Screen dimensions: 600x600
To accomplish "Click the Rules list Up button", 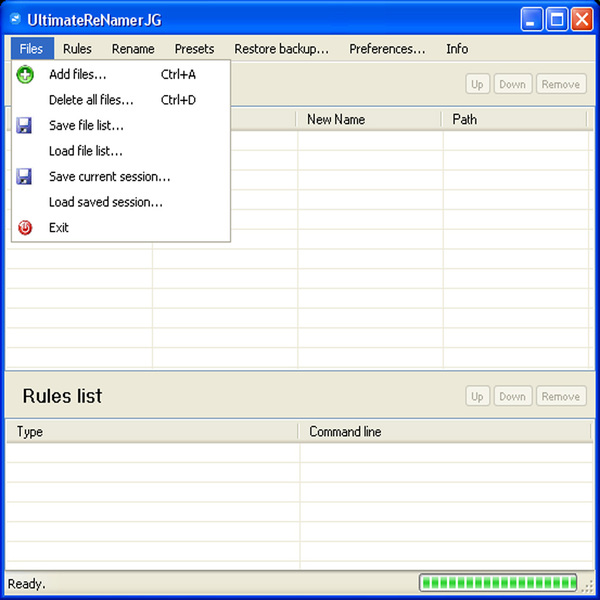I will (x=477, y=396).
